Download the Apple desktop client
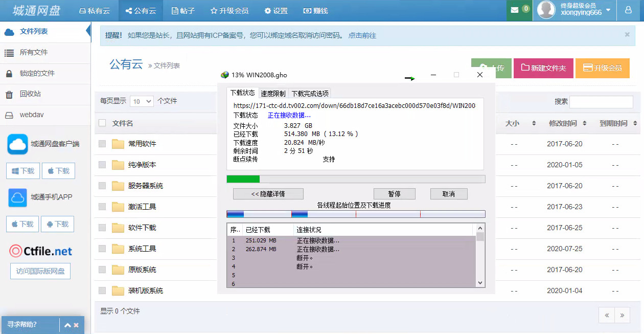 [58, 171]
